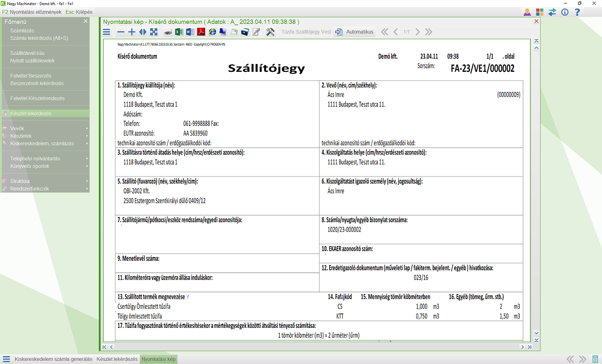Click the printer icon in toolbar
The image size is (602, 364).
tap(168, 32)
